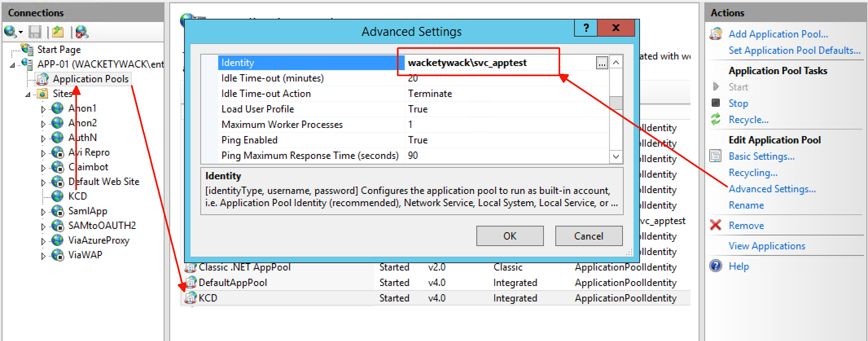Expand the Avi Repro site

point(43,153)
